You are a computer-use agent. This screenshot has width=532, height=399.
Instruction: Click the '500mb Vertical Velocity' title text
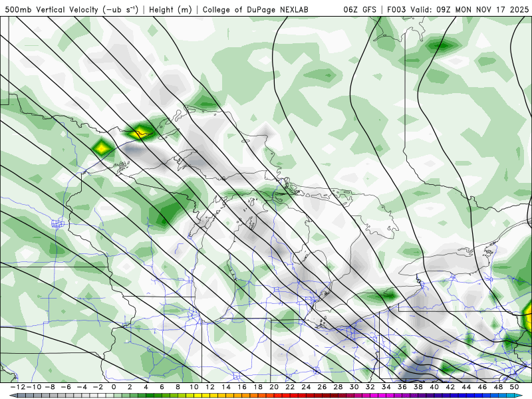52,9
